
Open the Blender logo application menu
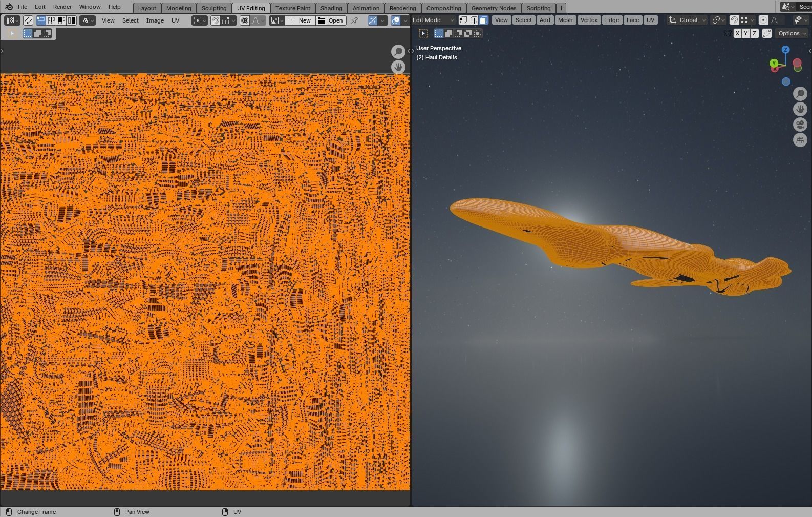(x=8, y=7)
